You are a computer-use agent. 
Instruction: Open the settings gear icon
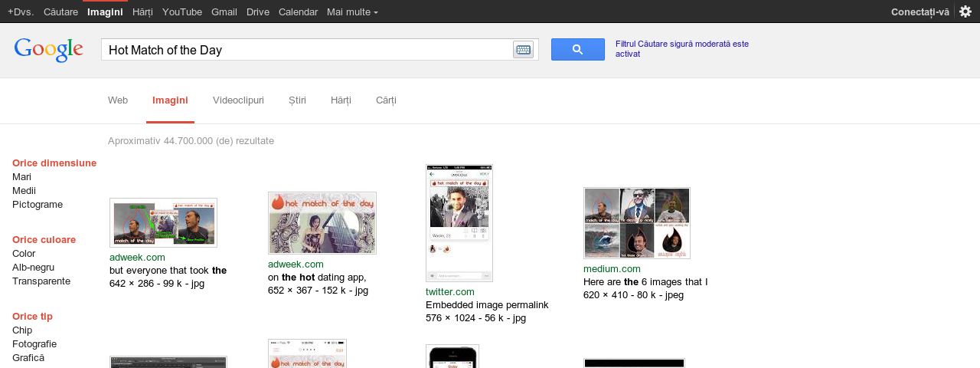tap(965, 11)
